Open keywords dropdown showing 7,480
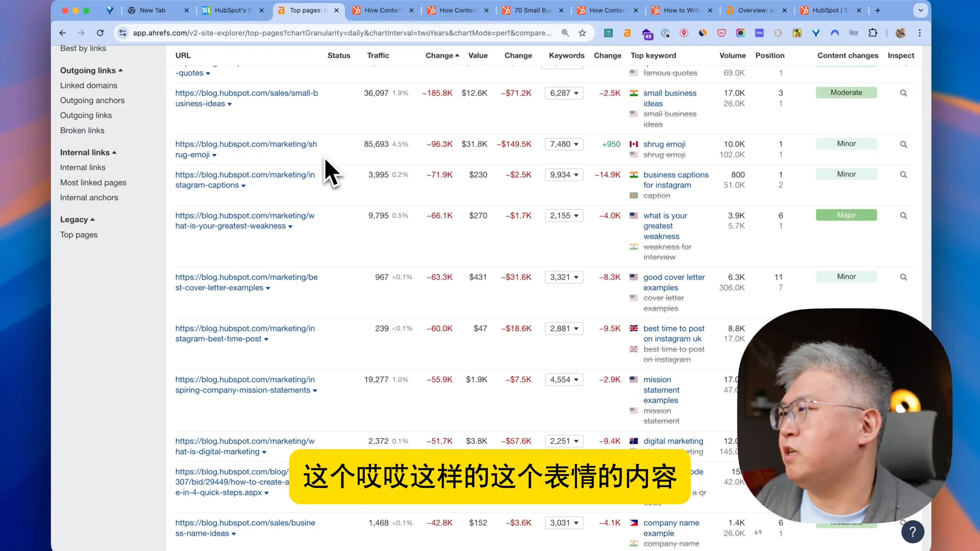980x551 pixels. 564,144
